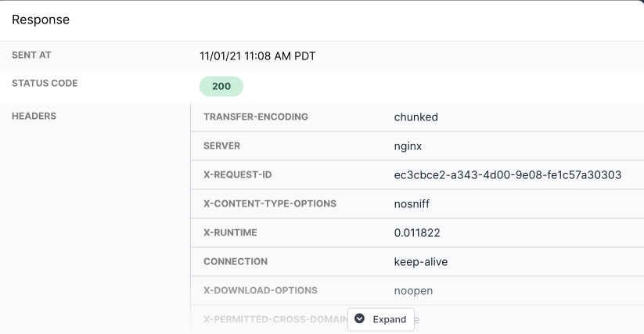Click the X-REQUEST-ID header name

(239, 174)
